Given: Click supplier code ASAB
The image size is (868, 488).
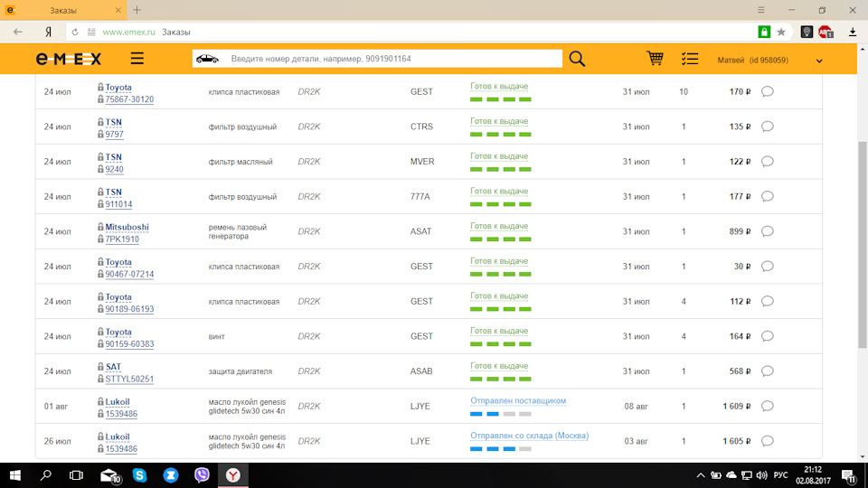Looking at the screenshot, I should click(x=421, y=371).
